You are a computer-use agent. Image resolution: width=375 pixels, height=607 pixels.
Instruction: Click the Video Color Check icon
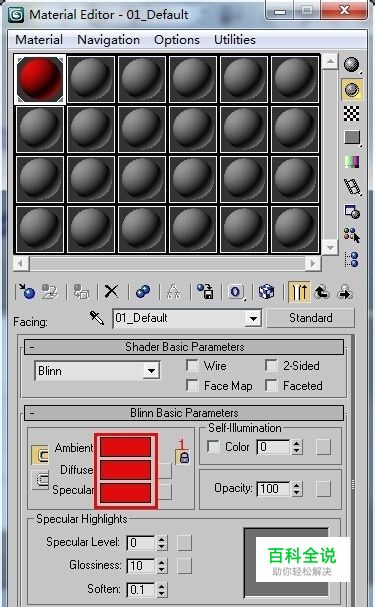[x=352, y=161]
